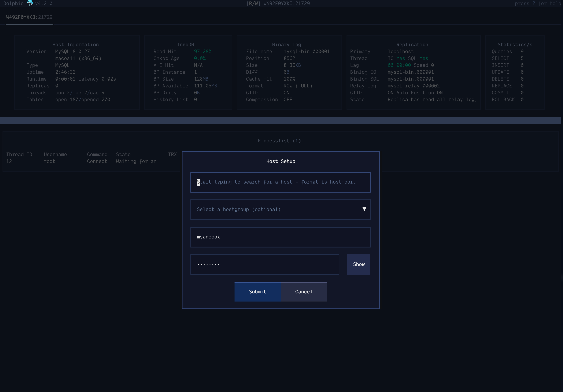563x392 pixels.
Task: Click the Host Information panel title
Action: tap(75, 45)
